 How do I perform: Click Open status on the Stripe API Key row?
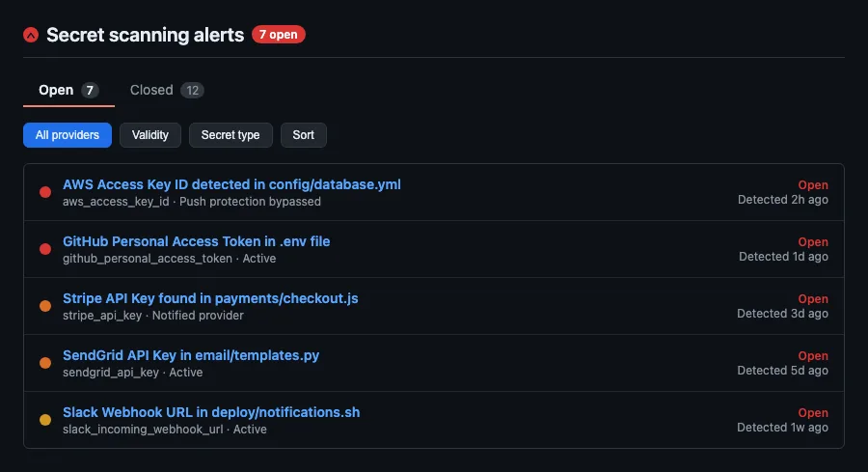[813, 299]
